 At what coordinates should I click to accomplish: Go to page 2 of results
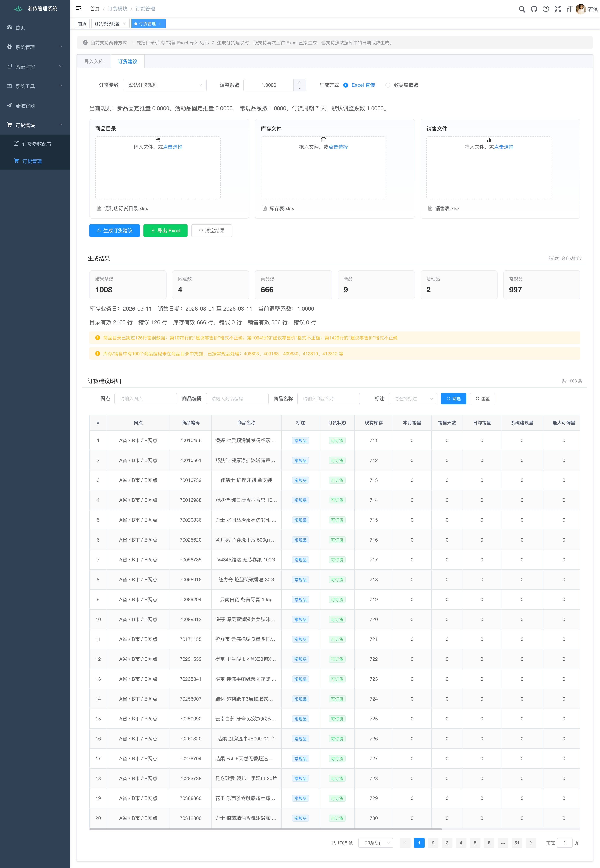(433, 843)
